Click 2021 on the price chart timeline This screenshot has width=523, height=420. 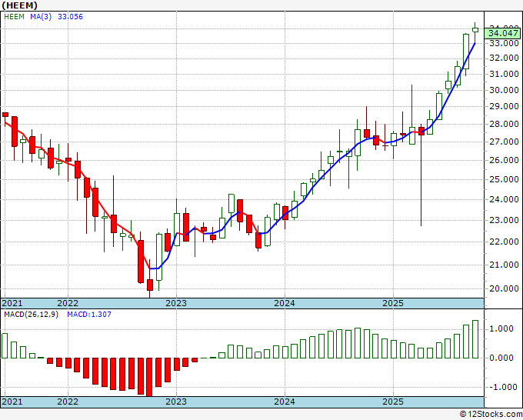click(12, 303)
